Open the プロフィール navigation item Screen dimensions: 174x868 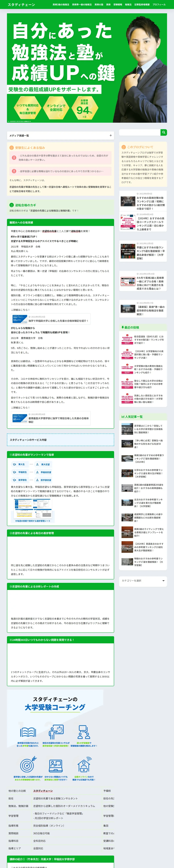[x=159, y=5]
